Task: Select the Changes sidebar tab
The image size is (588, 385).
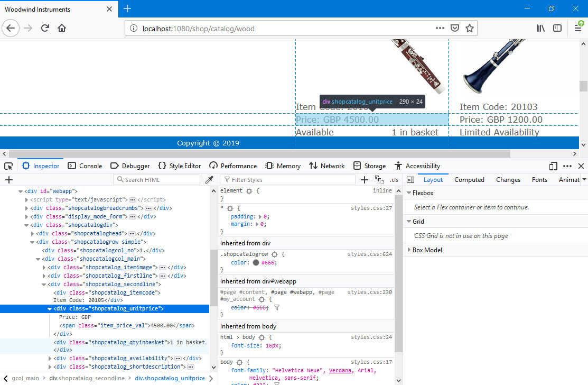Action: click(x=508, y=180)
